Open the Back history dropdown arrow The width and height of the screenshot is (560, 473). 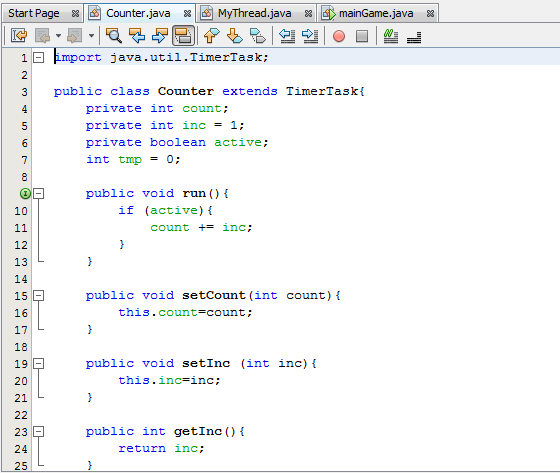(59, 36)
